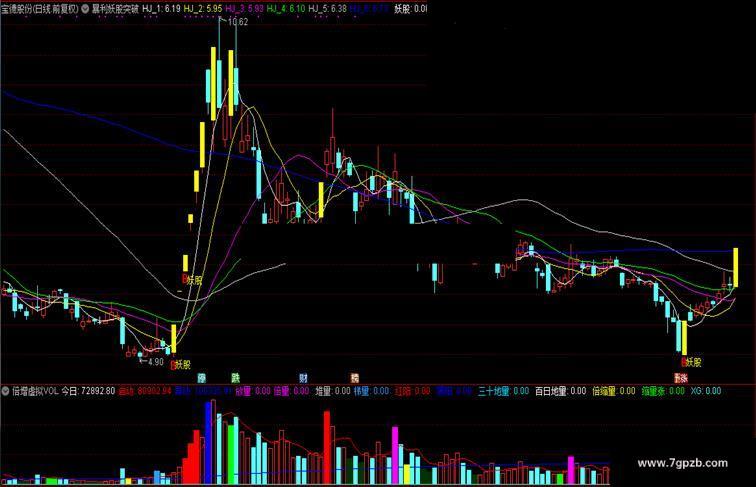Click the last yellow candlestick at right edge

[x=736, y=267]
